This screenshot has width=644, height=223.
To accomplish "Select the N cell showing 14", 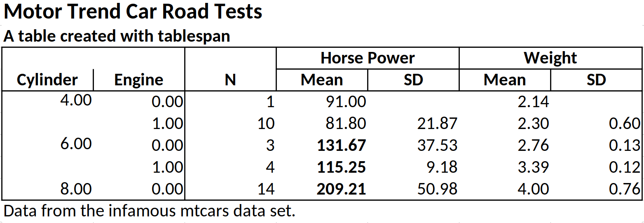I will 266,189.
